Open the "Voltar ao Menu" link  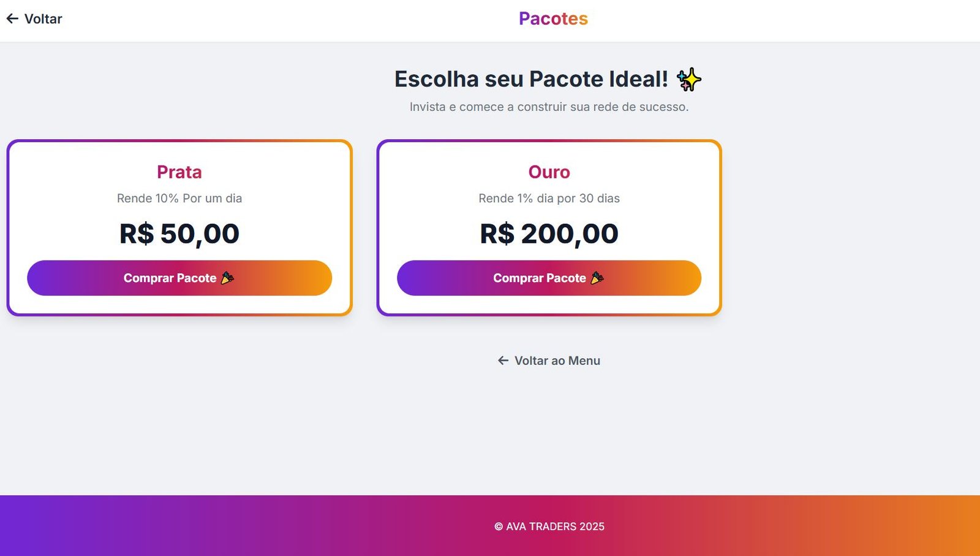coord(557,360)
